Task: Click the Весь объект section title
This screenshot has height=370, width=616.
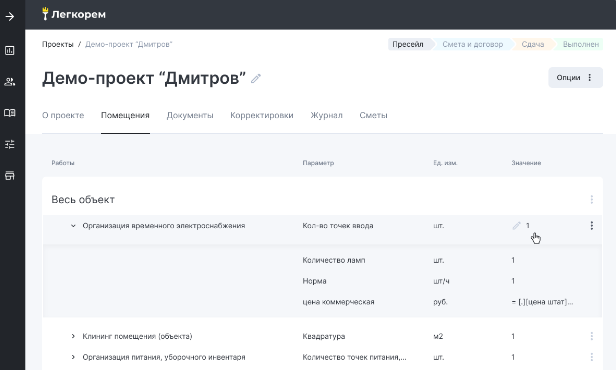Action: click(83, 200)
